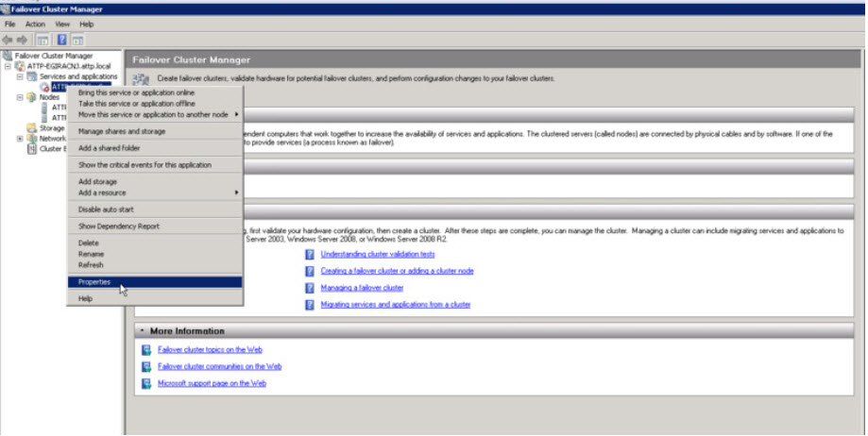
Task: Click the Failover Cluster Manager root tree icon
Action: (8, 56)
